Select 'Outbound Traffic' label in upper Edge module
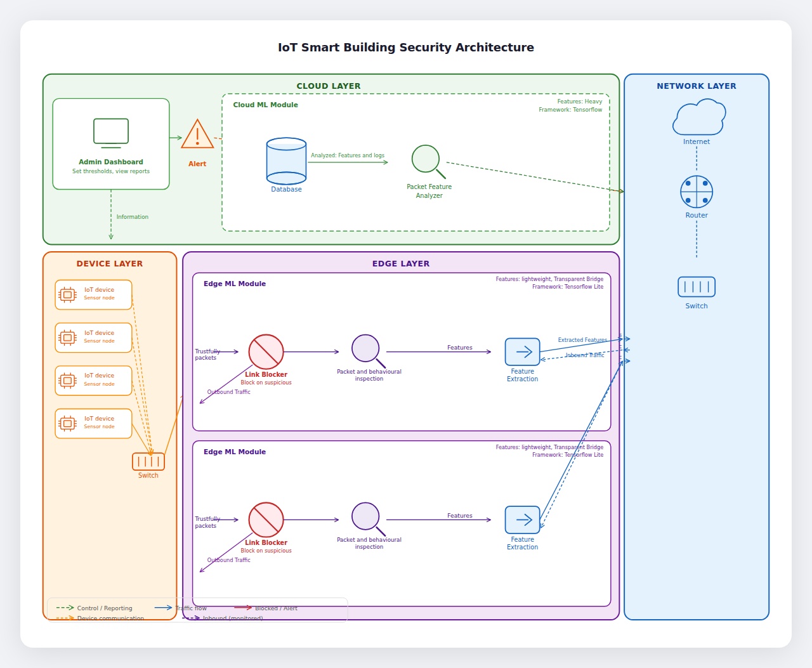The width and height of the screenshot is (812, 668). click(x=229, y=392)
